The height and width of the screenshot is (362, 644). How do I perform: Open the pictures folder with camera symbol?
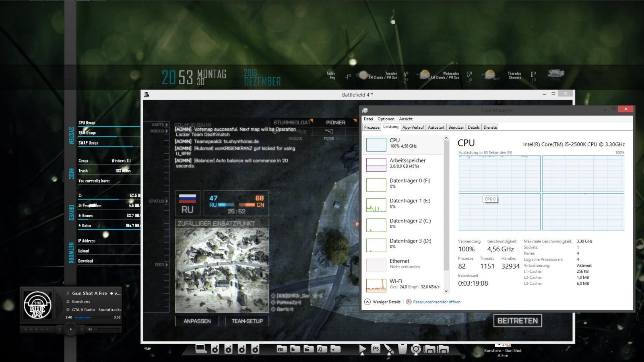[282, 349]
